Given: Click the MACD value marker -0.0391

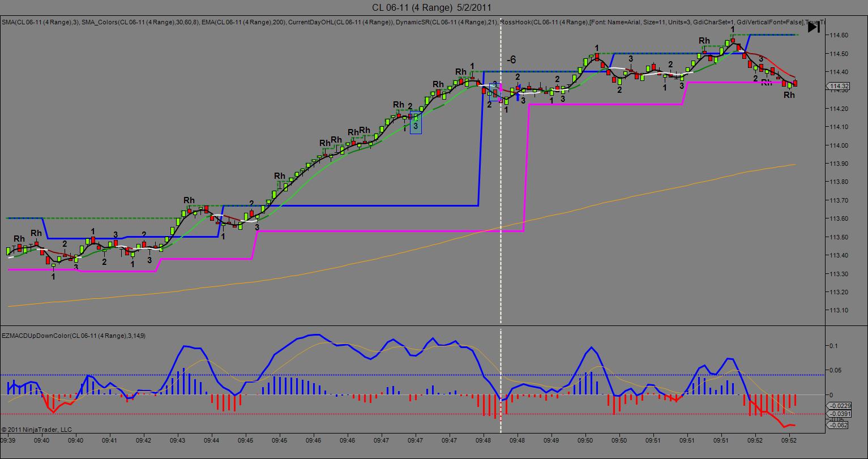Looking at the screenshot, I should point(838,414).
